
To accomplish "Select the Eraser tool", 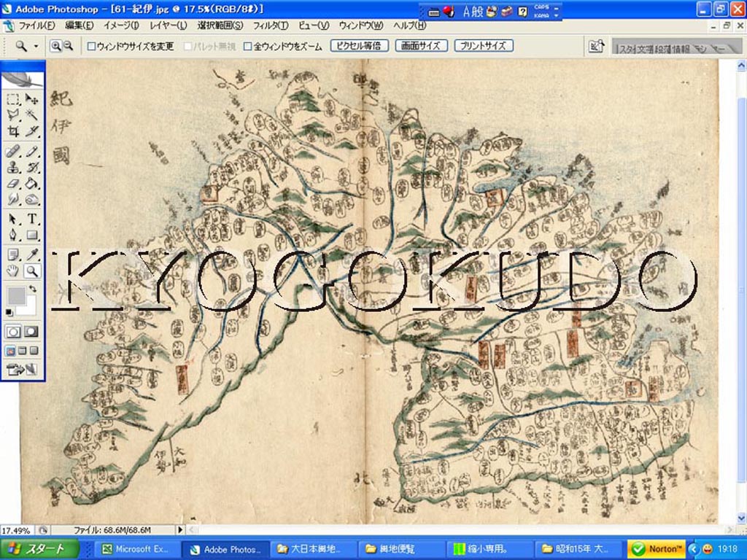I will 13,183.
